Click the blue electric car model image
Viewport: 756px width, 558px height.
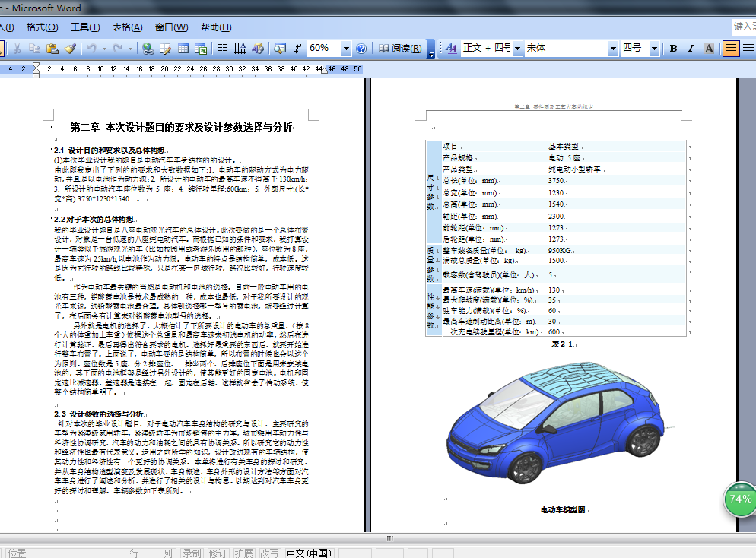[x=555, y=422]
